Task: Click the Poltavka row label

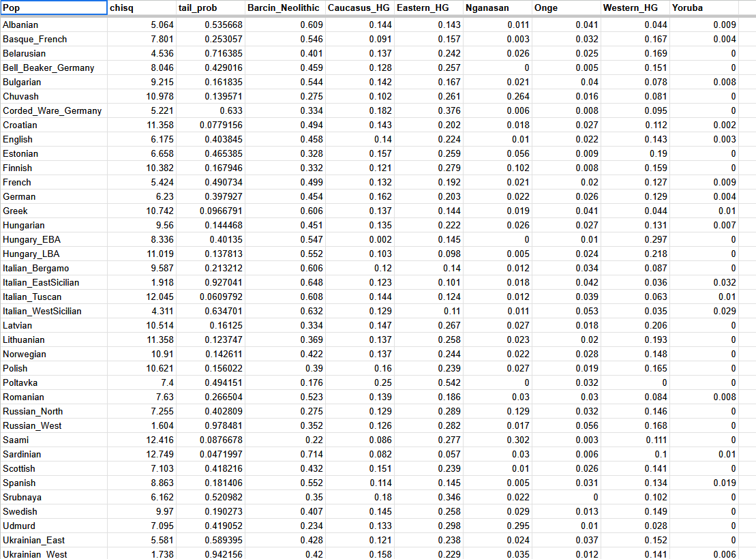Action: 20,382
